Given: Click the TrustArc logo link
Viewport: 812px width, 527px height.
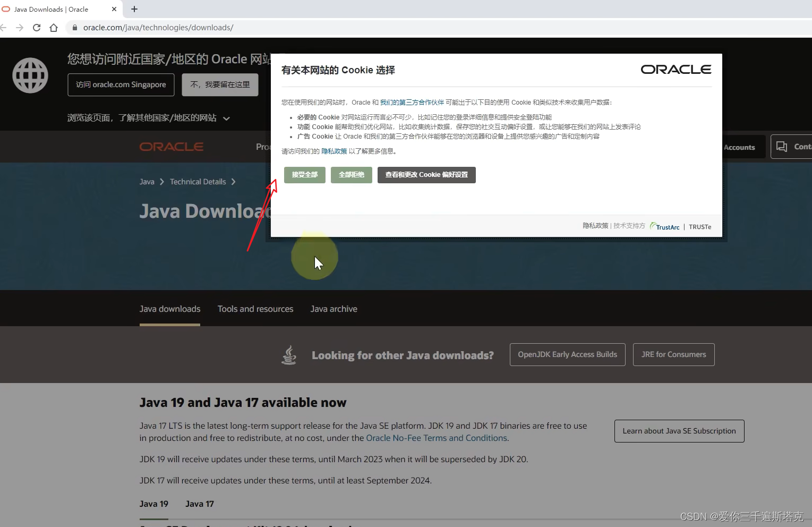Looking at the screenshot, I should [665, 226].
